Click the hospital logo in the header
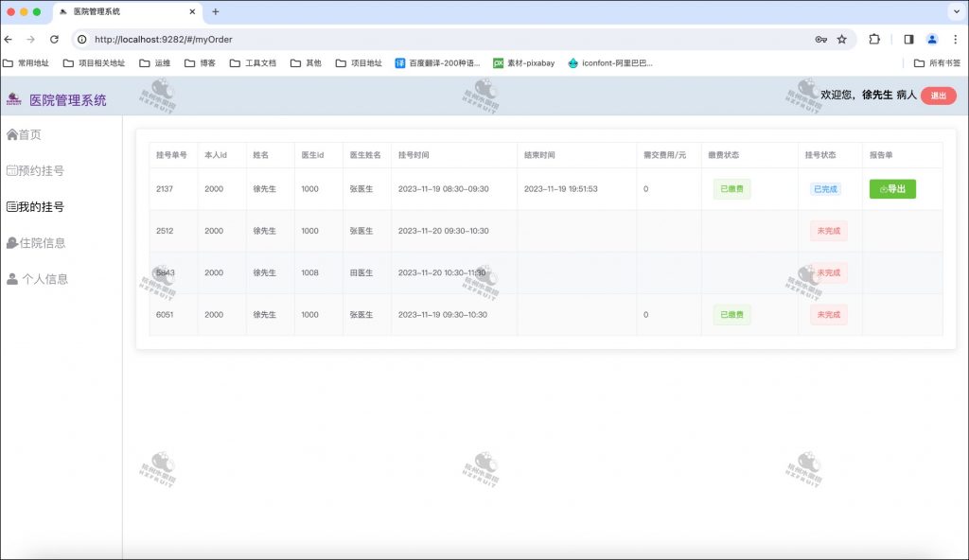This screenshot has height=560, width=969. pyautogui.click(x=14, y=98)
